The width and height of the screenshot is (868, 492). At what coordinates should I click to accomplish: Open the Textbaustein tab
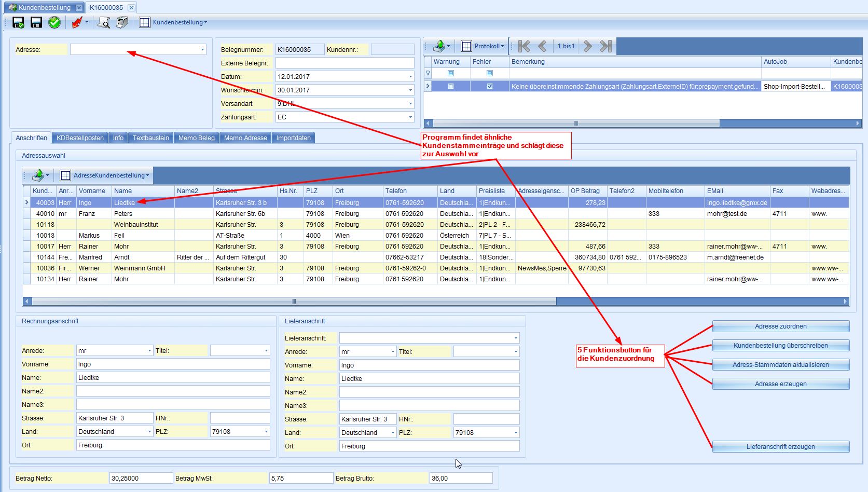(150, 138)
